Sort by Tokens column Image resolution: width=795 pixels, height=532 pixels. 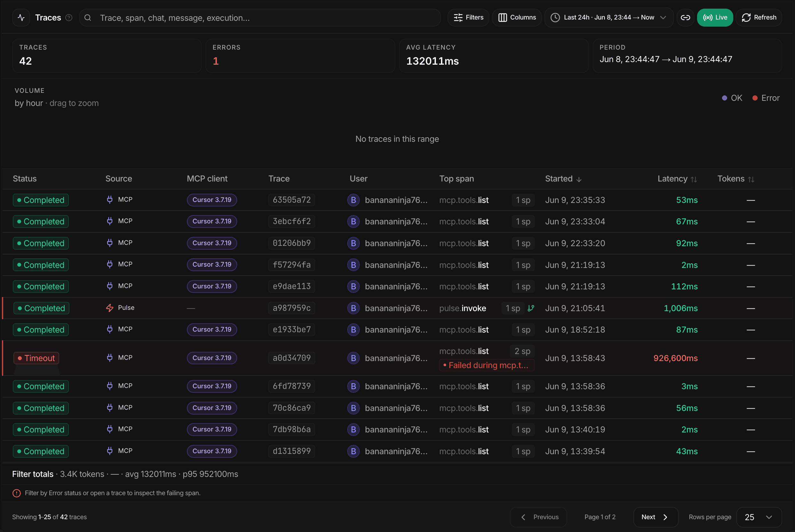click(x=736, y=179)
